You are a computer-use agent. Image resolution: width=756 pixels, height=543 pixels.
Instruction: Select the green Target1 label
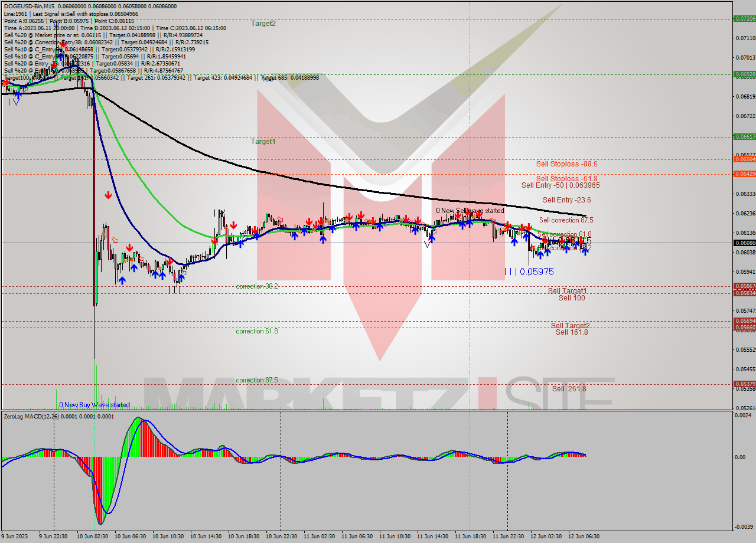point(263,142)
